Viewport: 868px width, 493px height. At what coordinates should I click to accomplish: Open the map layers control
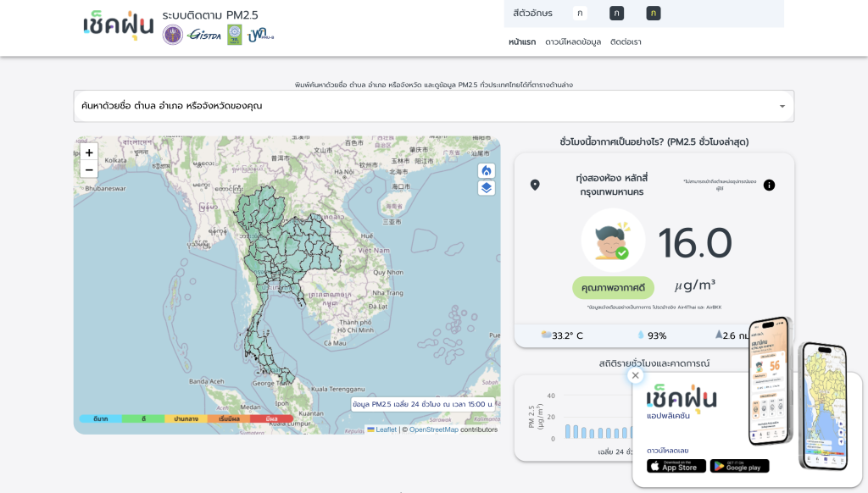(486, 188)
